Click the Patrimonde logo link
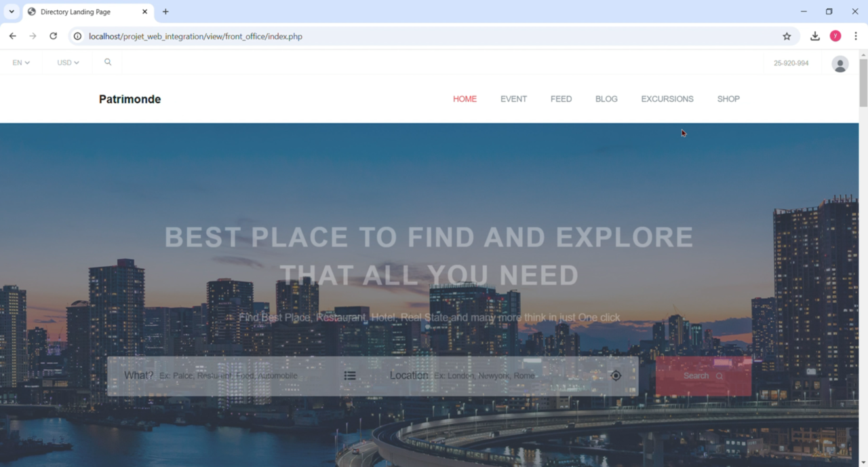This screenshot has height=467, width=868. click(x=130, y=99)
